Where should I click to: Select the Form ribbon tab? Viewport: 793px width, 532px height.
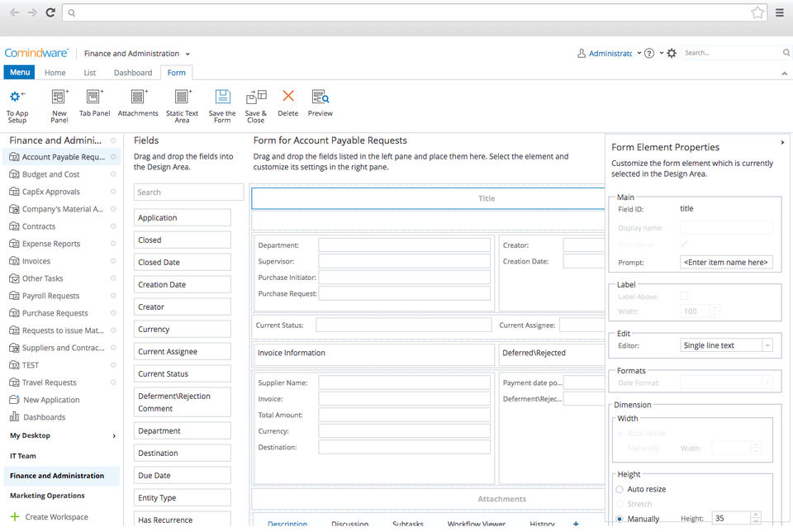[x=177, y=73]
